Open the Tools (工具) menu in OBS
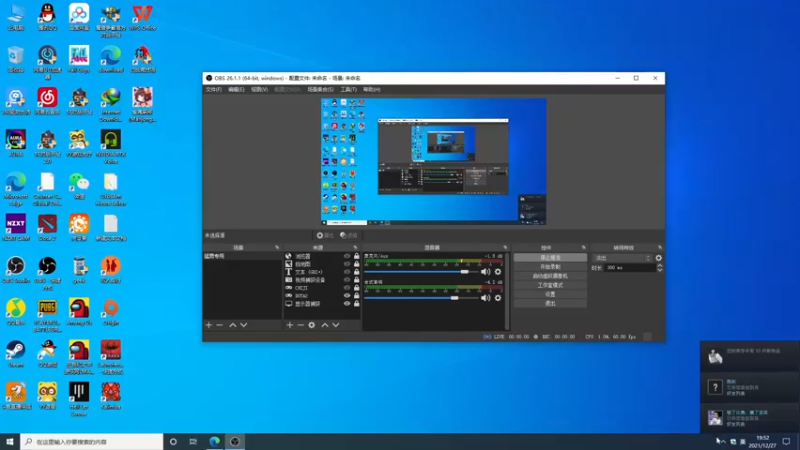 [348, 89]
